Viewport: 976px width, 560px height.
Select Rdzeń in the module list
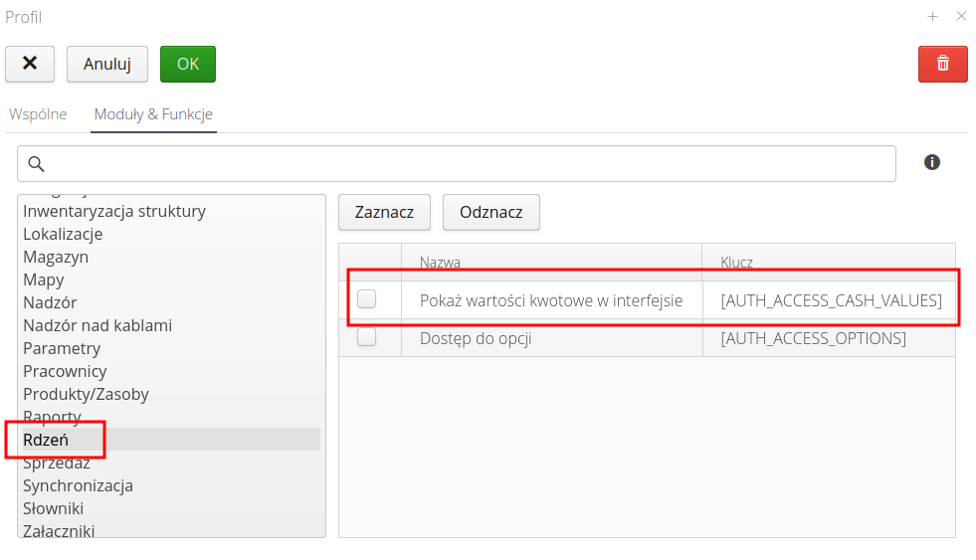[46, 440]
